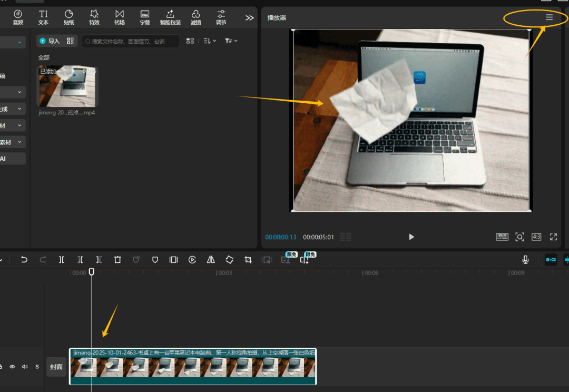The image size is (569, 392).
Task: Click the rotate icon in timeline toolbar
Action: coord(230,260)
